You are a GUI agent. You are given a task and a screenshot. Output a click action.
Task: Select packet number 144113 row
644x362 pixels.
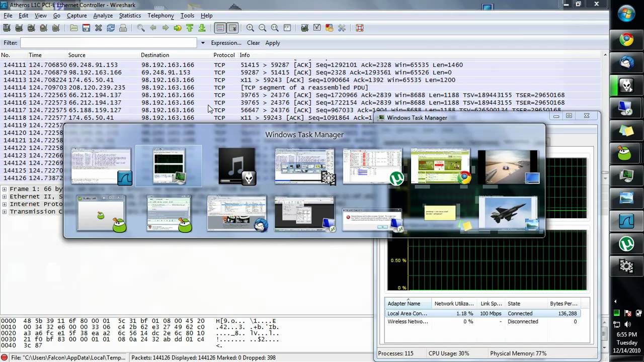302,80
